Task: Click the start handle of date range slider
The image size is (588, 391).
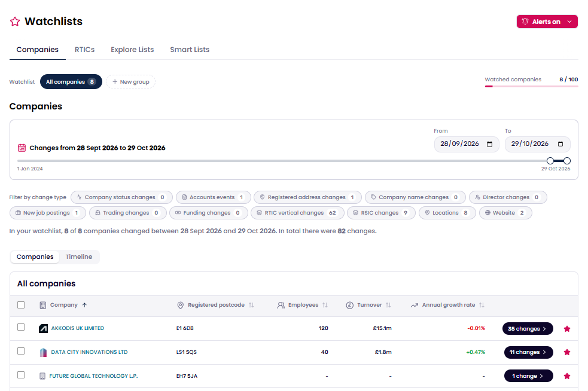Action: point(550,161)
